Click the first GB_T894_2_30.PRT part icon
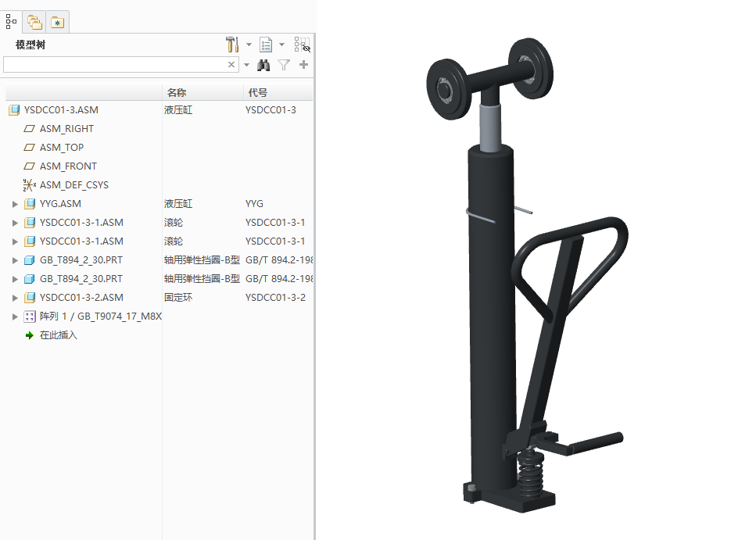 click(x=30, y=260)
